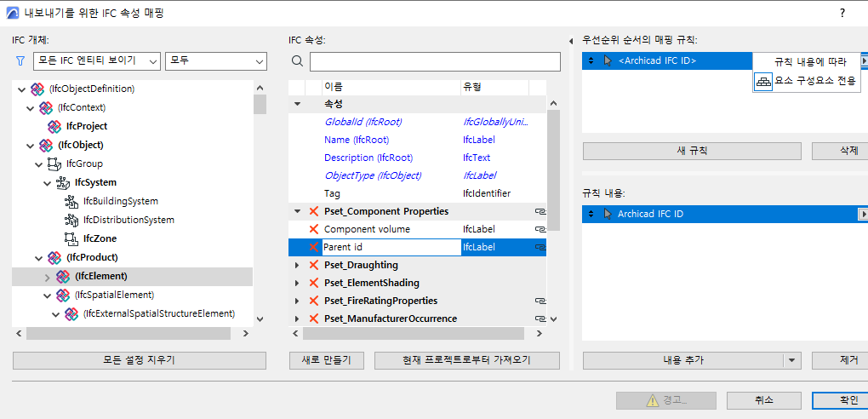Click the IfcDistributionSystem icon
Viewport: 868px width, 419px height.
pos(71,220)
